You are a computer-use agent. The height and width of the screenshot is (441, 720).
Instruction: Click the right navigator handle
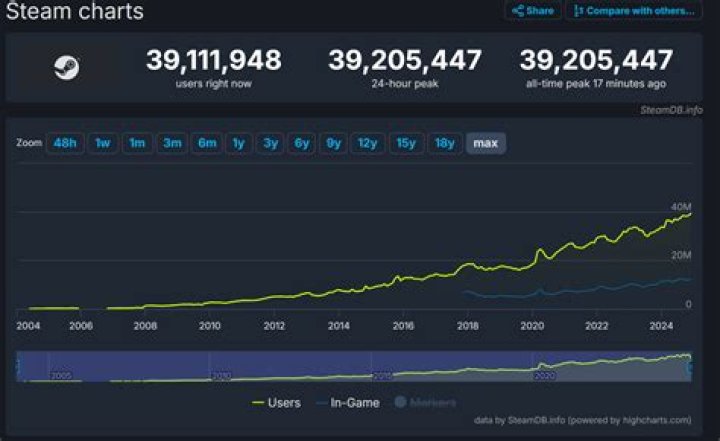pyautogui.click(x=690, y=367)
